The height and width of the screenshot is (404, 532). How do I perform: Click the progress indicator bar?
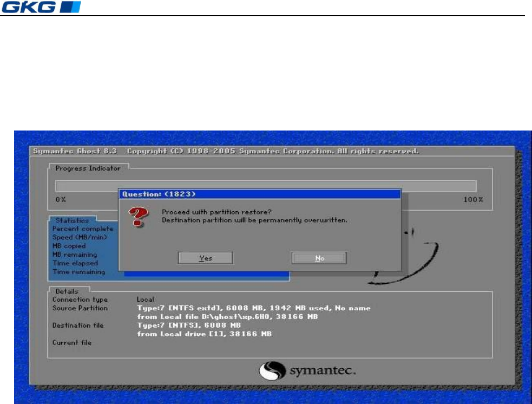click(x=266, y=186)
